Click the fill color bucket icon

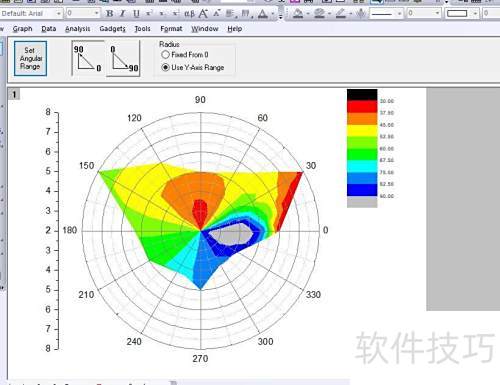298,14
